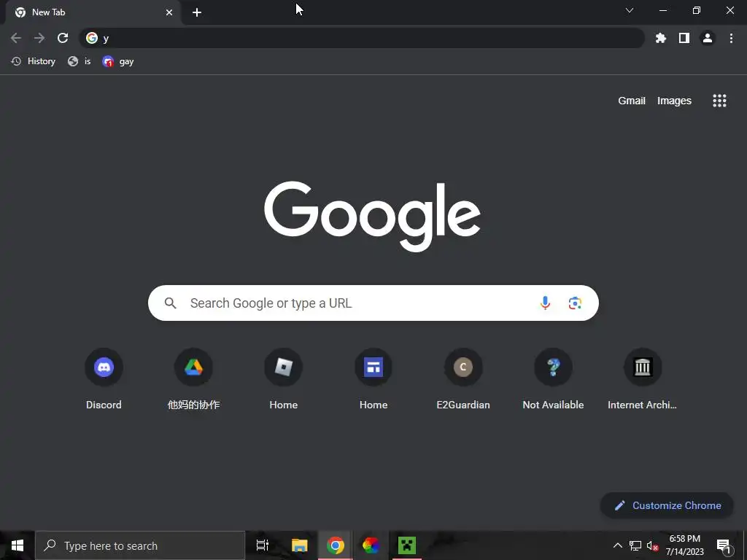Open Google Images link

click(x=674, y=101)
